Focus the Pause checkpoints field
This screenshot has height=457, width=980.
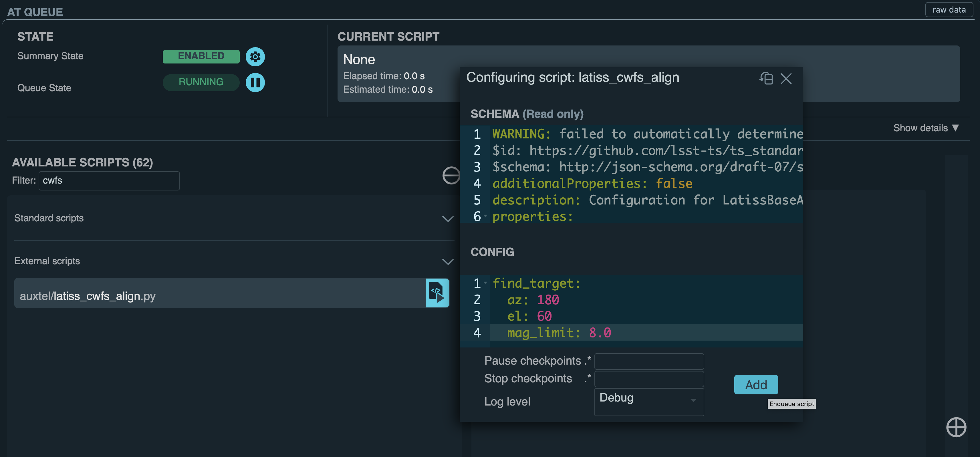click(649, 361)
